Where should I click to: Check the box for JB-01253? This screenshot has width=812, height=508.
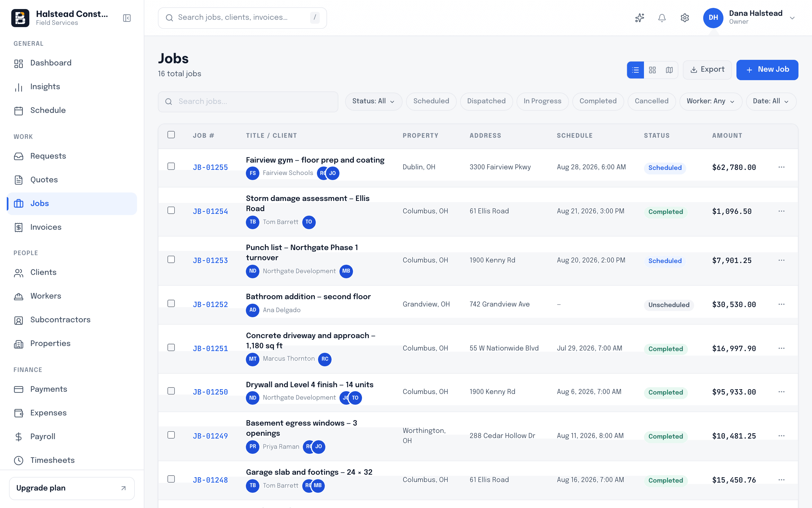171,259
